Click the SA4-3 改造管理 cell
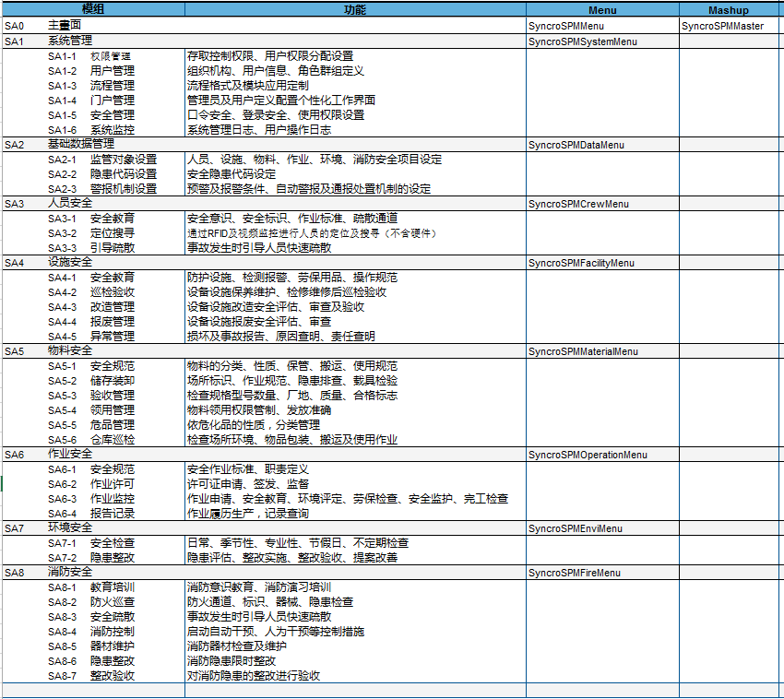 [93, 306]
